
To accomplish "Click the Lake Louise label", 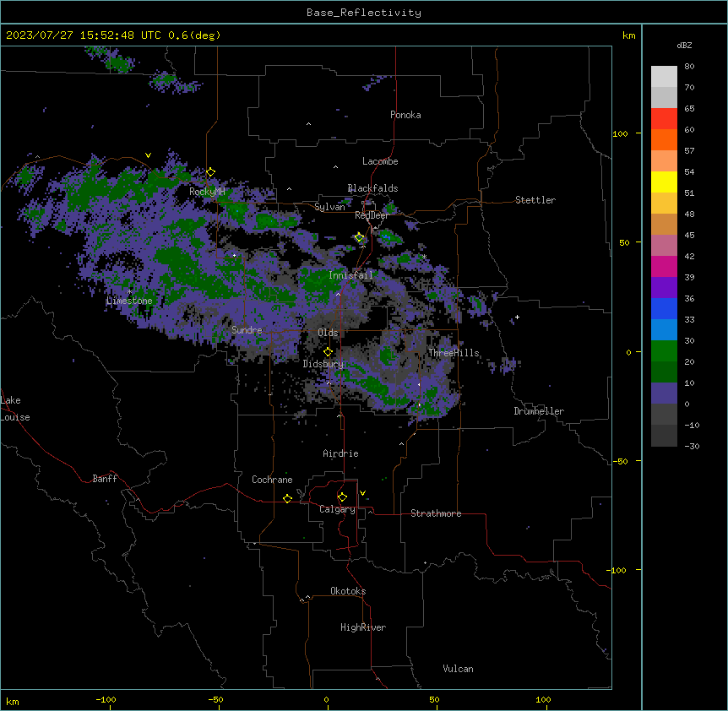I will tap(15, 409).
